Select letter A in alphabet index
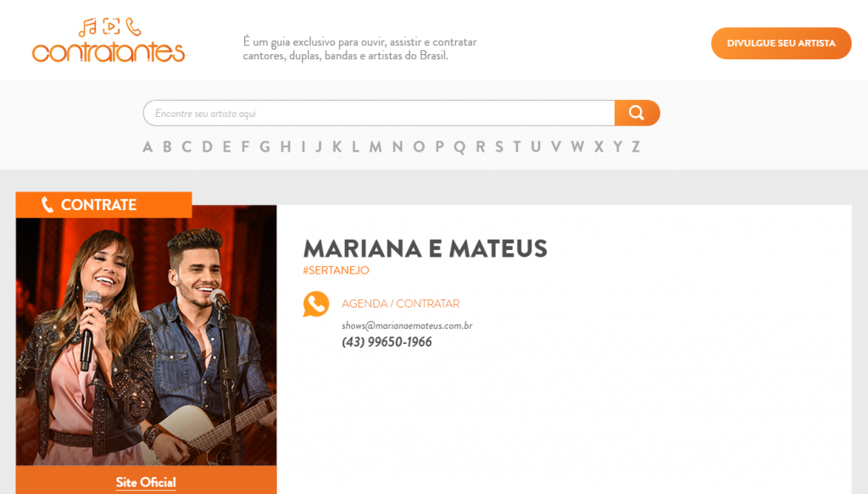This screenshot has height=494, width=868. (147, 147)
